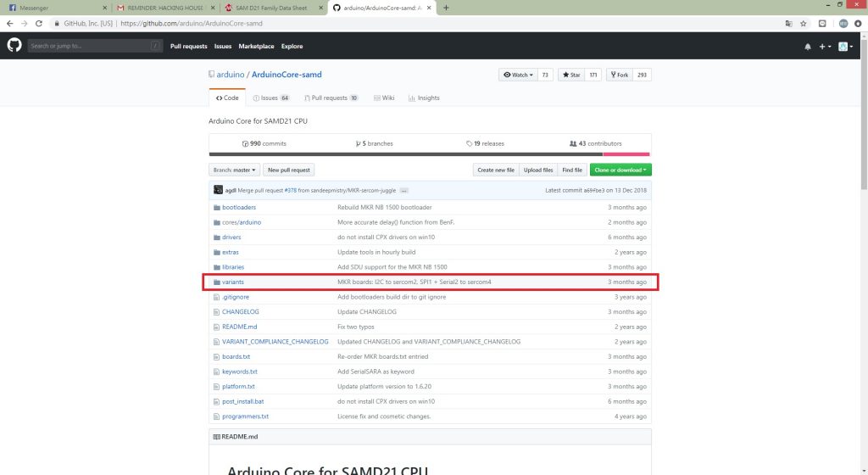Switch to SAM D21 Family Data Sheet tab
Image resolution: width=868 pixels, height=475 pixels.
click(273, 8)
